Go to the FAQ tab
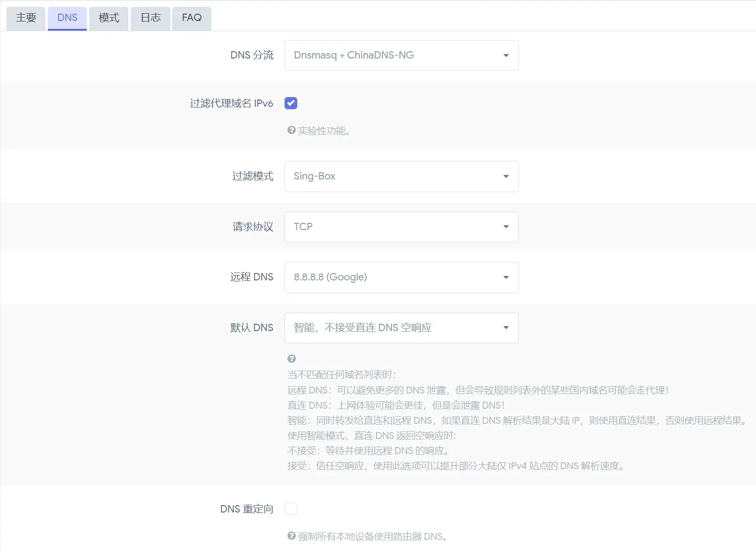The width and height of the screenshot is (756, 552). tap(192, 18)
